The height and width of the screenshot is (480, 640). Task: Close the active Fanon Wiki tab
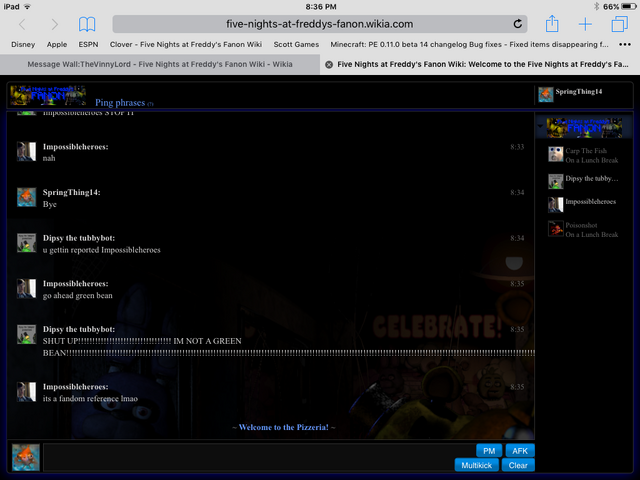(x=329, y=64)
